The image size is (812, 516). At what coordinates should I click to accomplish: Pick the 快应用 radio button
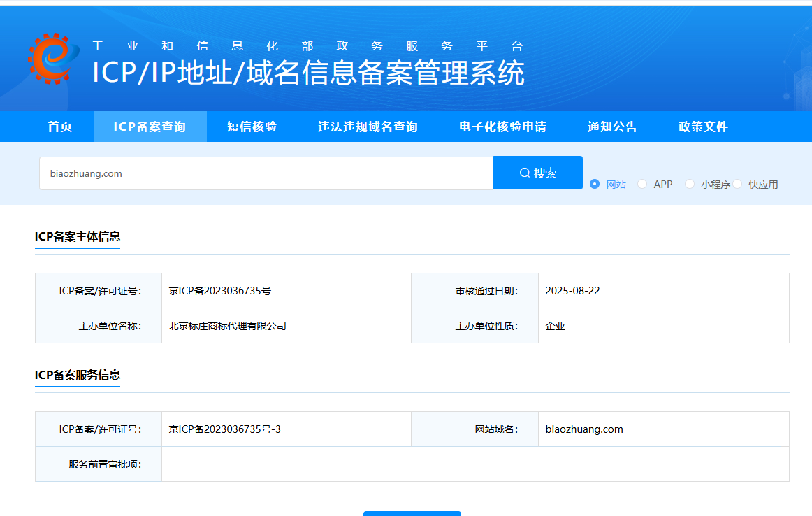737,184
